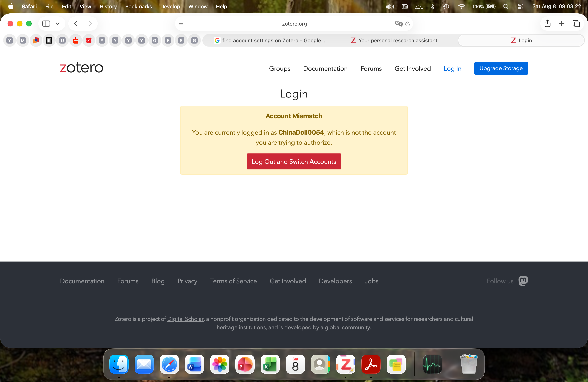Open Photos from the Dock
This screenshot has height=382, width=588.
point(220,364)
